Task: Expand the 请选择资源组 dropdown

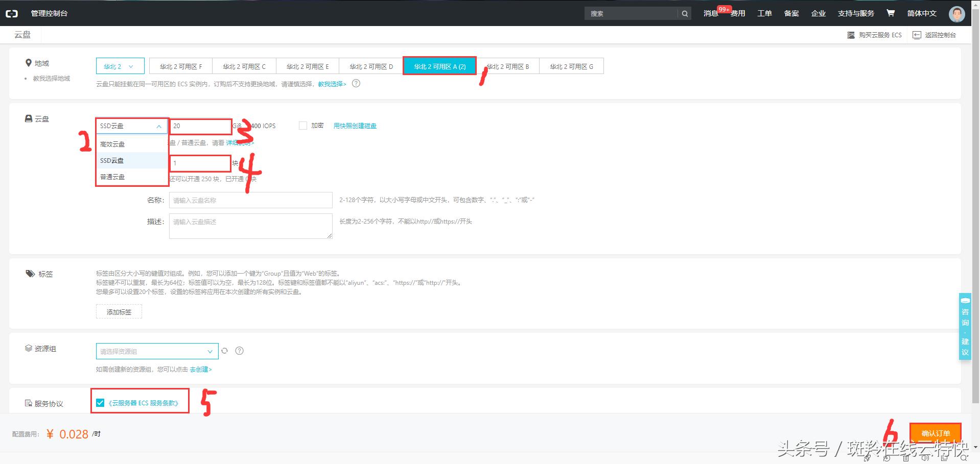Action: (x=157, y=351)
